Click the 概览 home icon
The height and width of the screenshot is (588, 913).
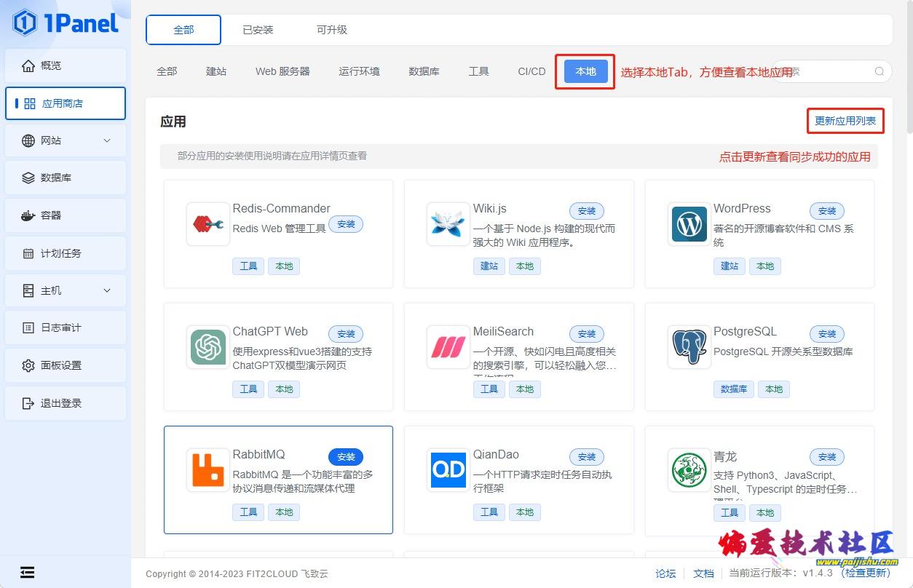[28, 65]
